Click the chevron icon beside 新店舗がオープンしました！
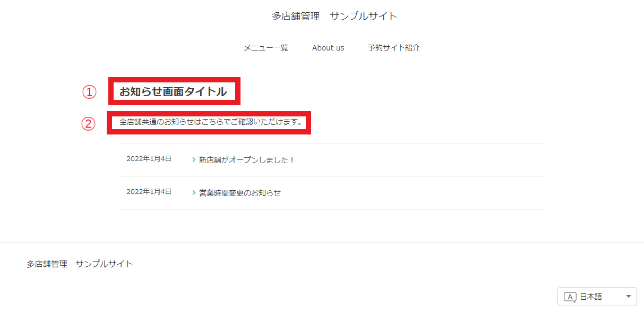This screenshot has width=644, height=312. pos(194,160)
